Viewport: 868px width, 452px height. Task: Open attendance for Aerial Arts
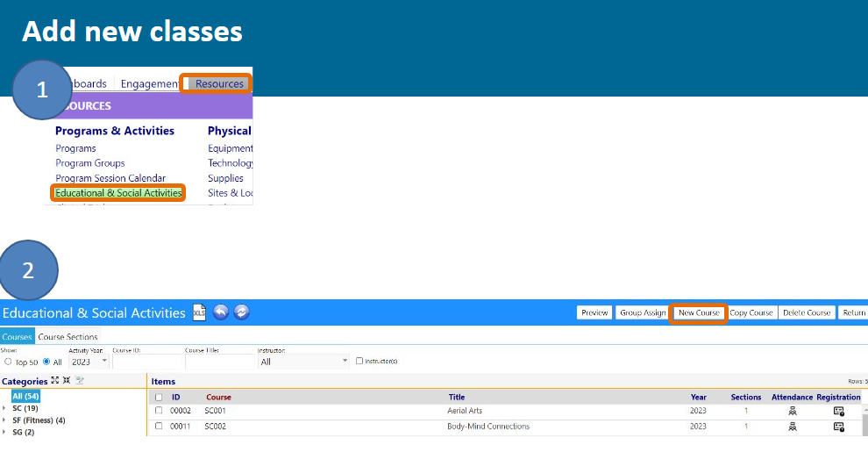point(793,411)
